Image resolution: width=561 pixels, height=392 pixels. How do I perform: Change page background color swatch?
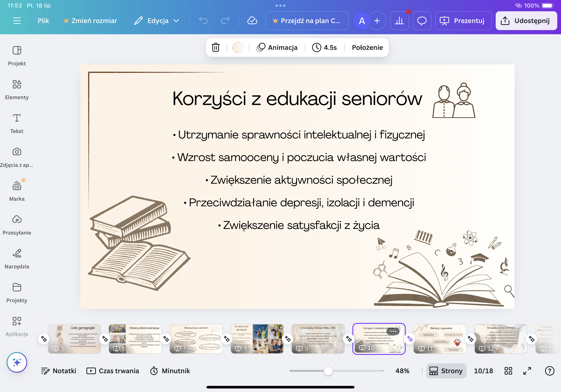pyautogui.click(x=238, y=47)
